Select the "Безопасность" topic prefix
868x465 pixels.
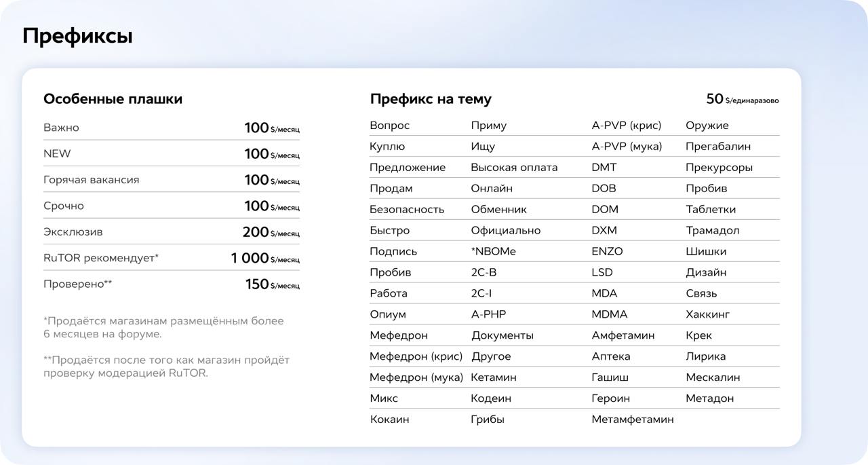tap(406, 210)
